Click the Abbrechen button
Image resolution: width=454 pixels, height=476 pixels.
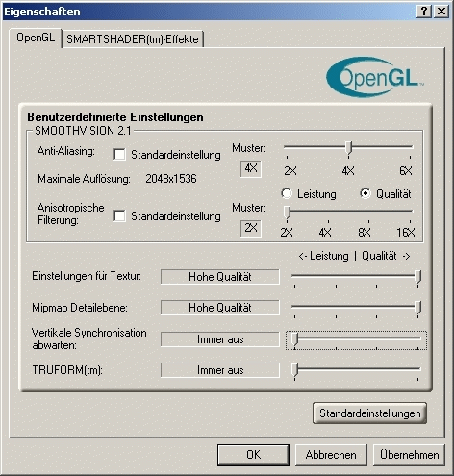pyautogui.click(x=331, y=455)
